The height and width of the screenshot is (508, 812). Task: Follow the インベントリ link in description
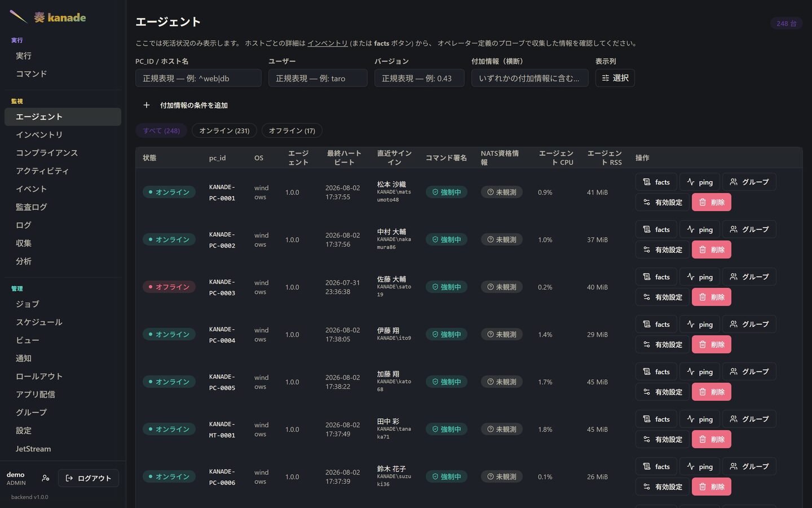coord(327,43)
